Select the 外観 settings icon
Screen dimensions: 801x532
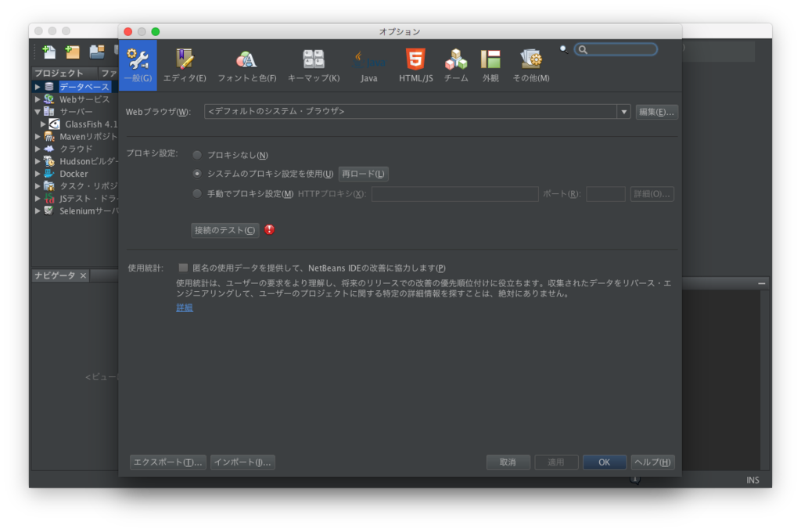490,59
